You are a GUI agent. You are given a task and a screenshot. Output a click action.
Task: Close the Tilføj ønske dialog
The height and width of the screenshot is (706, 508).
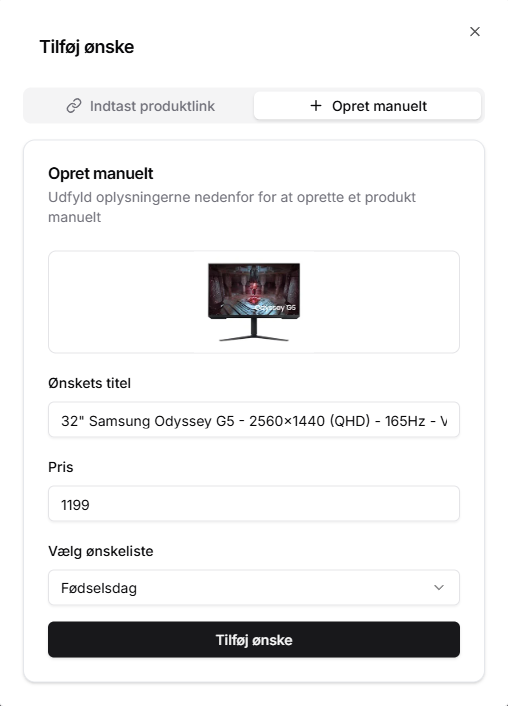(x=475, y=32)
